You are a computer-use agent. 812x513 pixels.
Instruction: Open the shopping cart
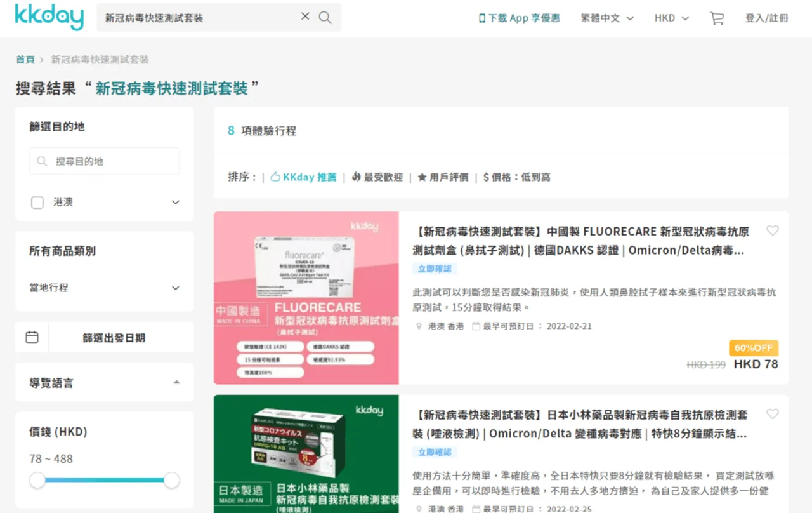(x=717, y=18)
